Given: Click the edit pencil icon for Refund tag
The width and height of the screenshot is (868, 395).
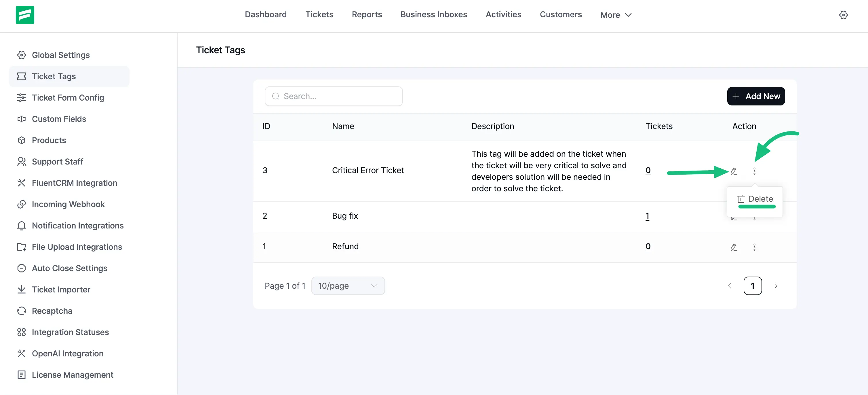Looking at the screenshot, I should pos(734,247).
